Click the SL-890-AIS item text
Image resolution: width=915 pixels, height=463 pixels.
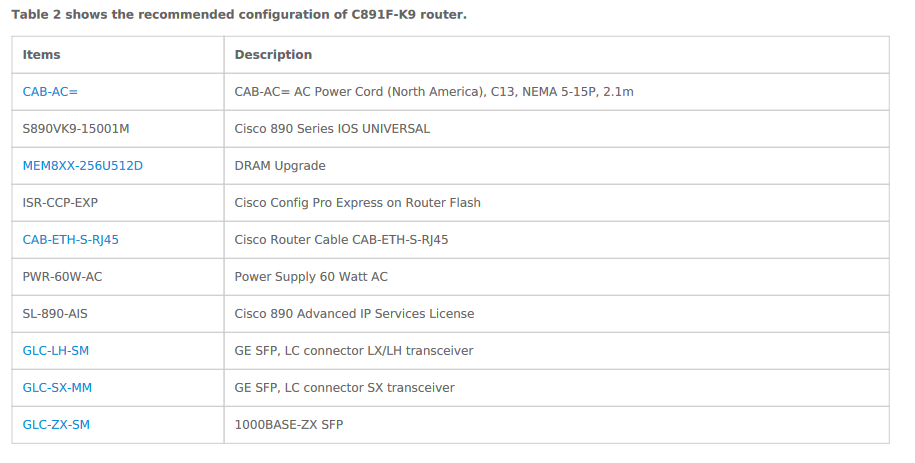click(55, 314)
